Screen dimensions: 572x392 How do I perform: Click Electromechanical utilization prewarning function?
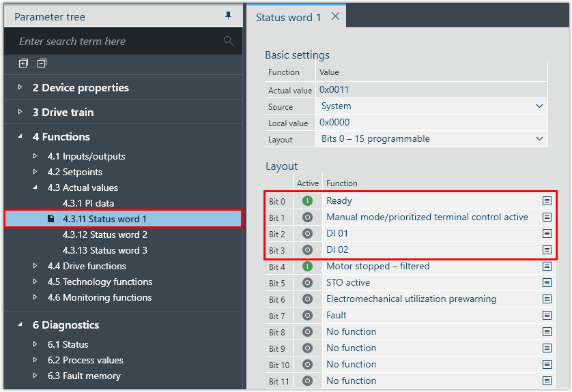point(411,299)
